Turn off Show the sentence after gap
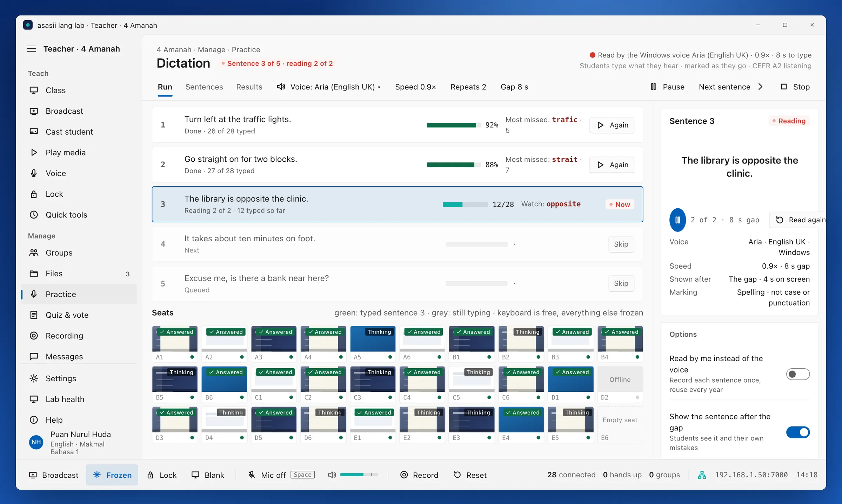This screenshot has width=842, height=504. 798,432
